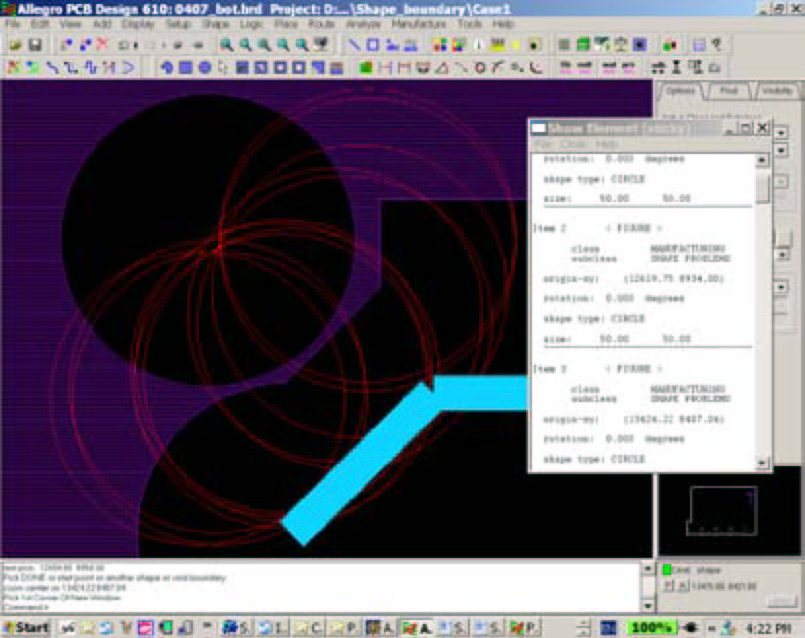The image size is (805, 638).
Task: Click the floppy disk Save icon
Action: pos(35,45)
